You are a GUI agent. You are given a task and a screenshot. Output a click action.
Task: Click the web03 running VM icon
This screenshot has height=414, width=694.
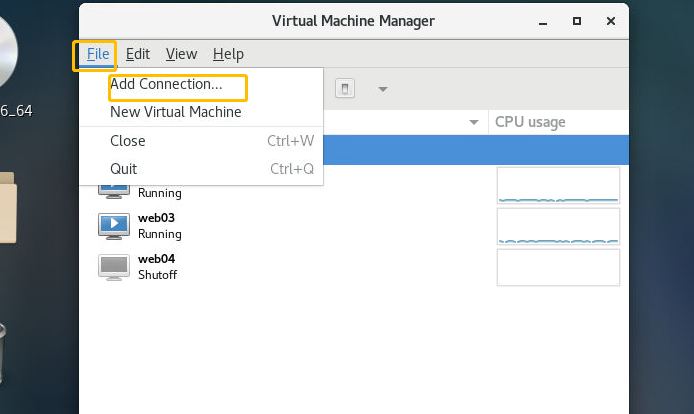point(114,225)
